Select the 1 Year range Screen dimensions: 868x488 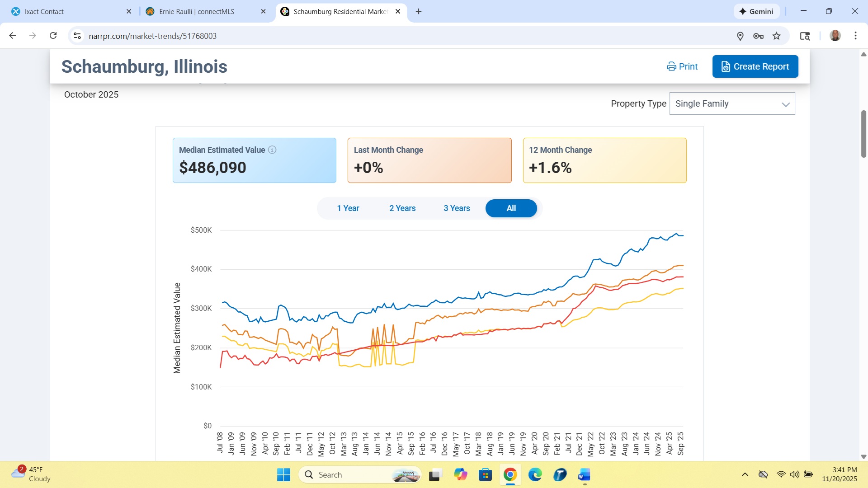pyautogui.click(x=348, y=208)
